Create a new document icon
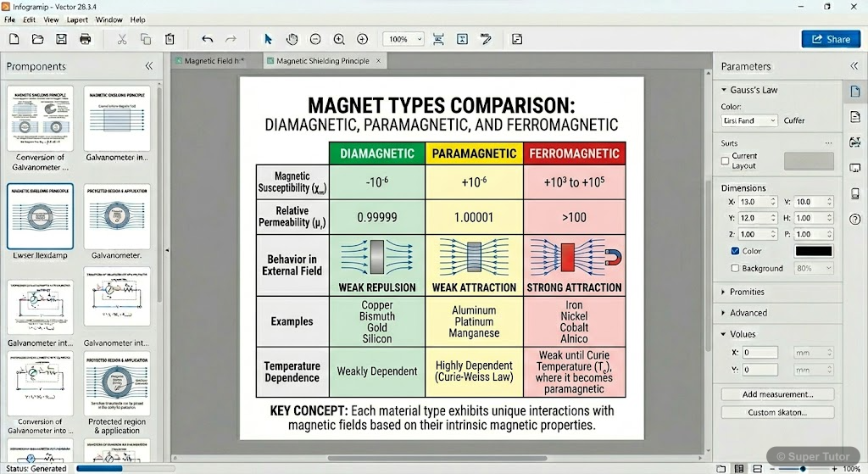 pos(14,39)
